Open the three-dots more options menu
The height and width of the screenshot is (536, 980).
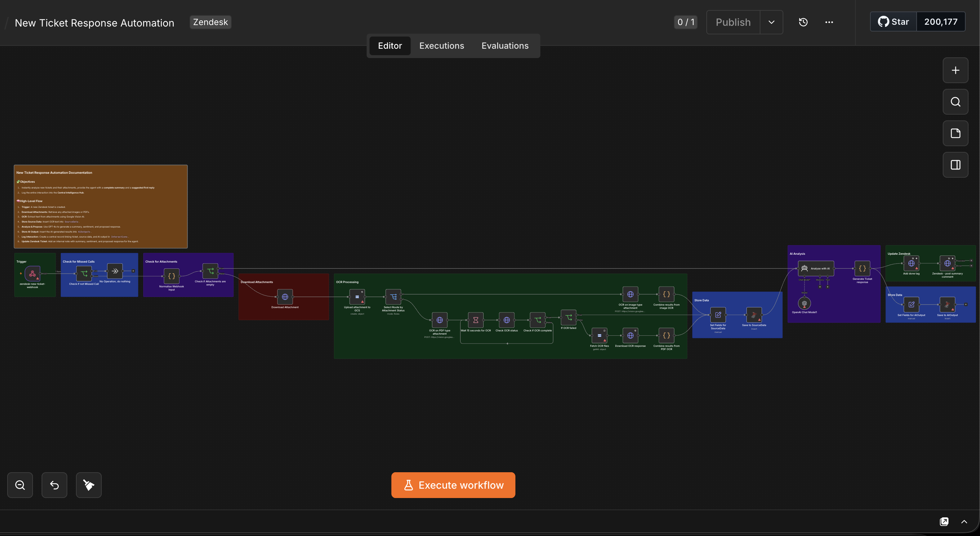pyautogui.click(x=829, y=22)
